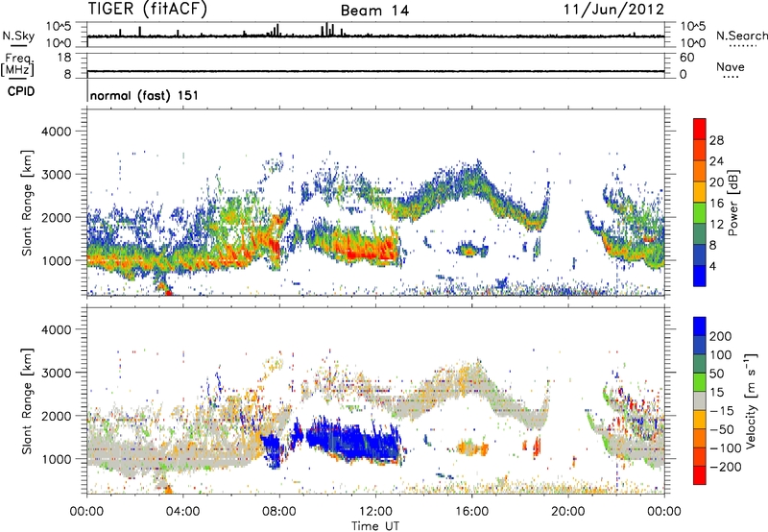The height and width of the screenshot is (532, 768).
Task: Click the 20:00 time axis label
Action: [567, 512]
